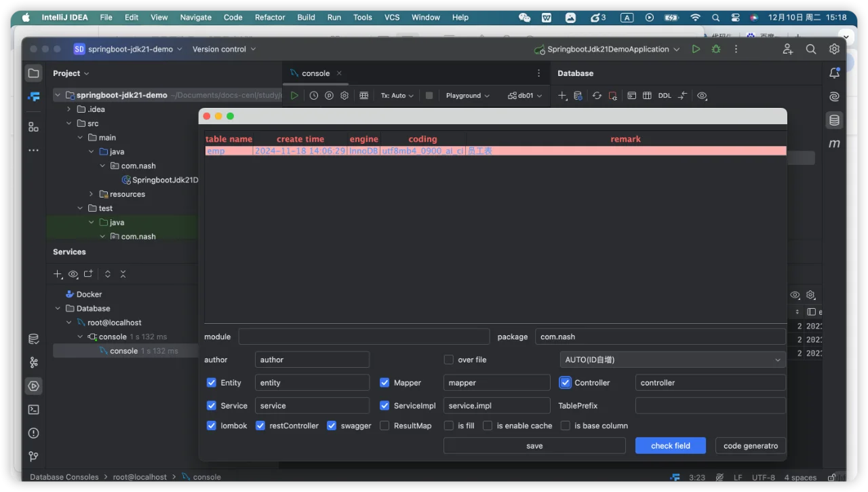Open the Project tool window icon
868x492 pixels.
point(33,73)
